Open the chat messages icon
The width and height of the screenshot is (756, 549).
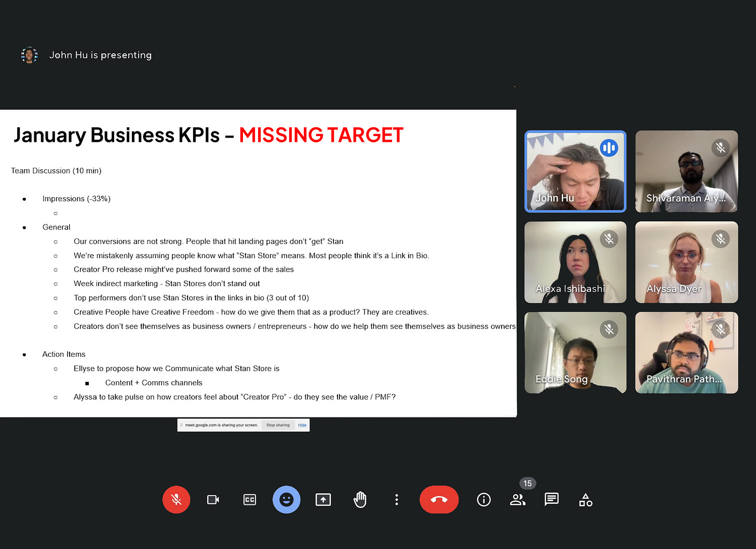coord(551,500)
